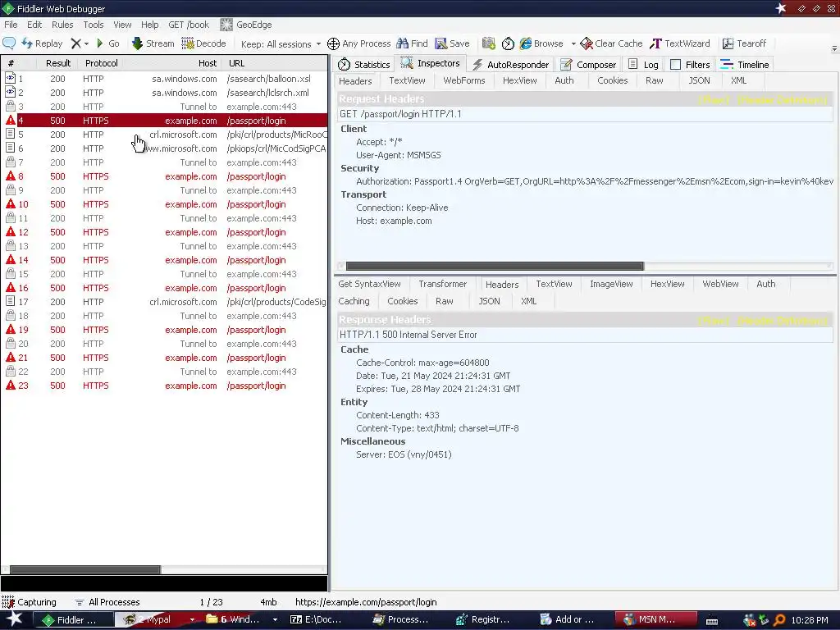Switch to the Filters tab

[690, 64]
